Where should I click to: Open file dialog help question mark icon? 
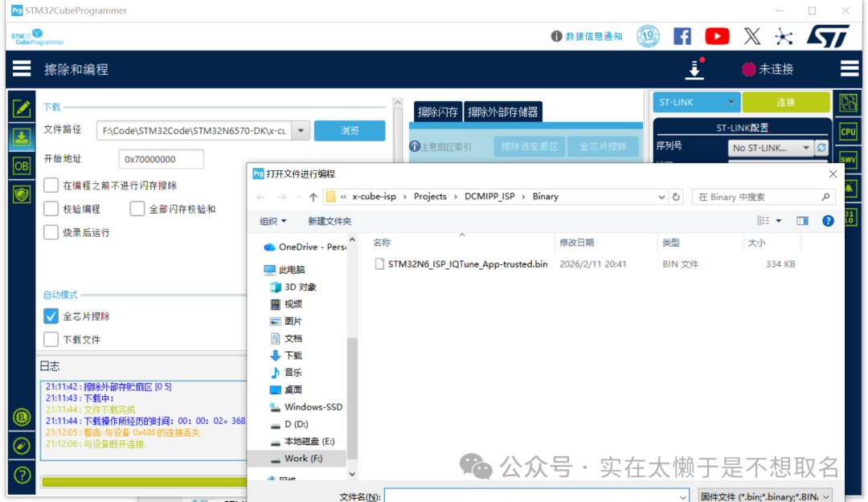pos(828,221)
